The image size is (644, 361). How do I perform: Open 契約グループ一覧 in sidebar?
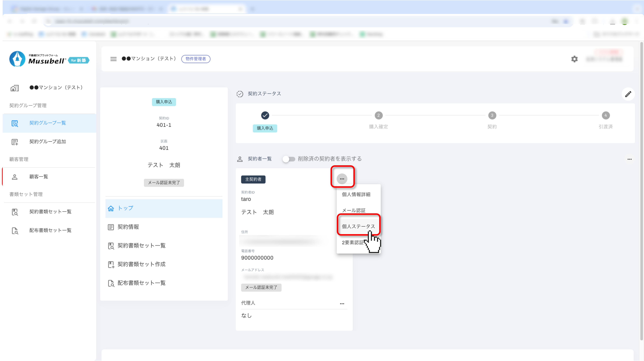(48, 123)
